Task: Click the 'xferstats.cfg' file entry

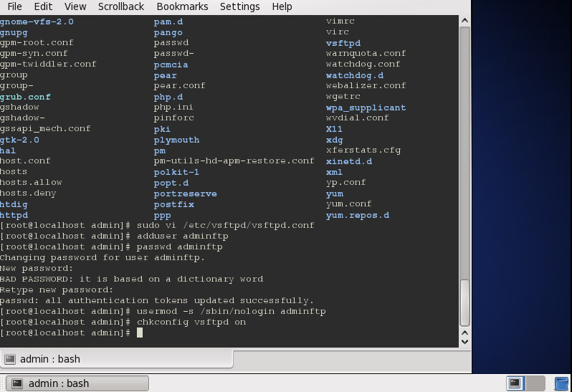Action: click(363, 150)
